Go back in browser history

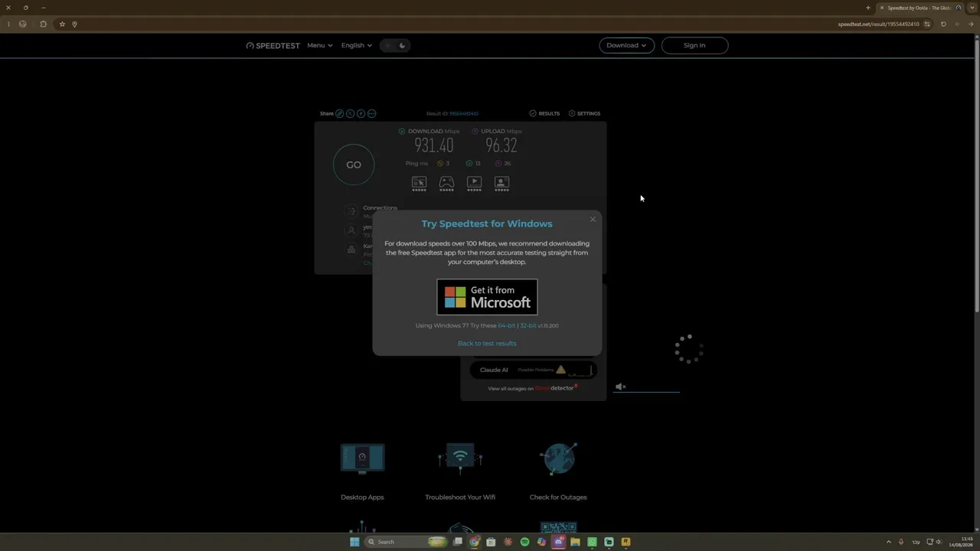click(x=971, y=24)
